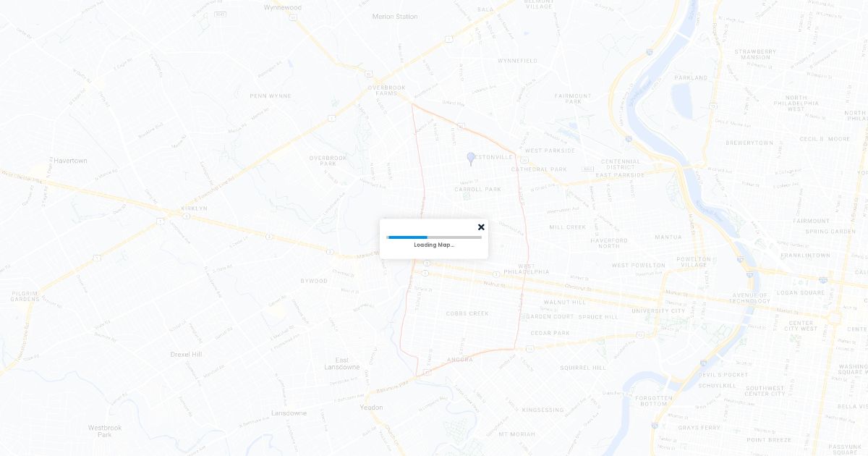Click the 'Pilgrim Gardens' map label

click(25, 295)
